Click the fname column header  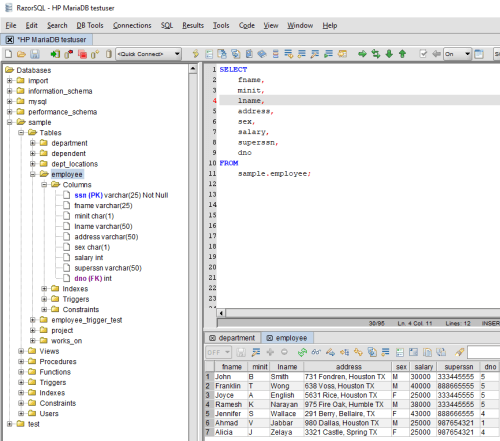232,367
